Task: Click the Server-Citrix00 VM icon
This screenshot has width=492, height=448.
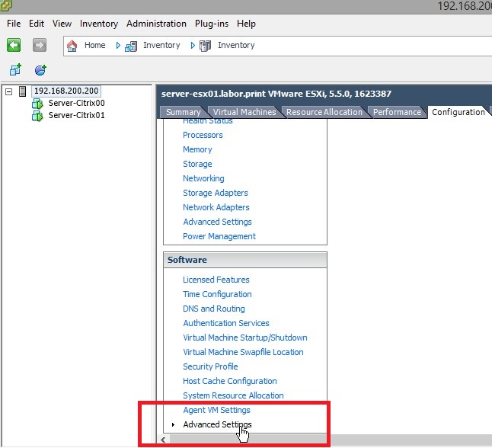Action: tap(37, 104)
